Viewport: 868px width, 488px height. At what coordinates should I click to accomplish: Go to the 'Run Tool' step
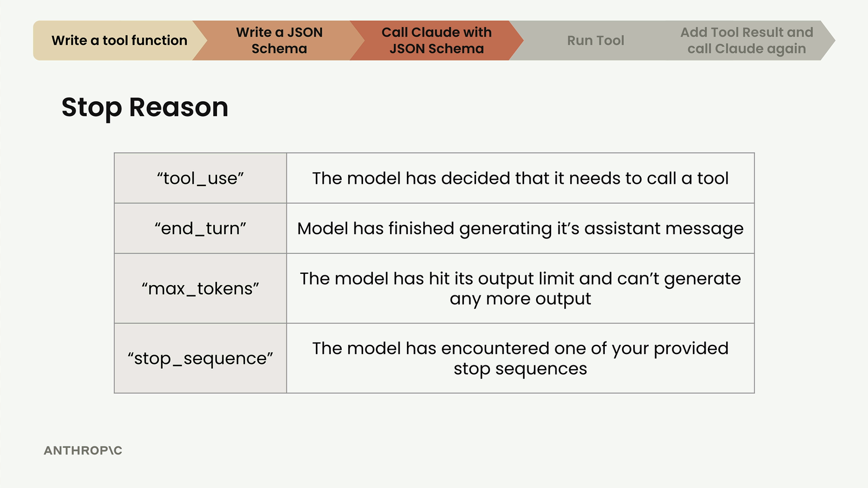tap(595, 40)
